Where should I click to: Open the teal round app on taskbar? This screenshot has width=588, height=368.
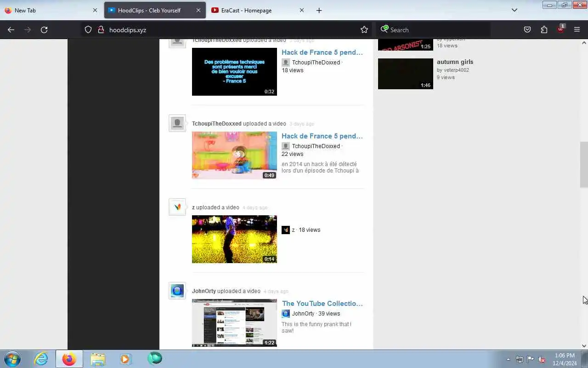[x=155, y=358]
